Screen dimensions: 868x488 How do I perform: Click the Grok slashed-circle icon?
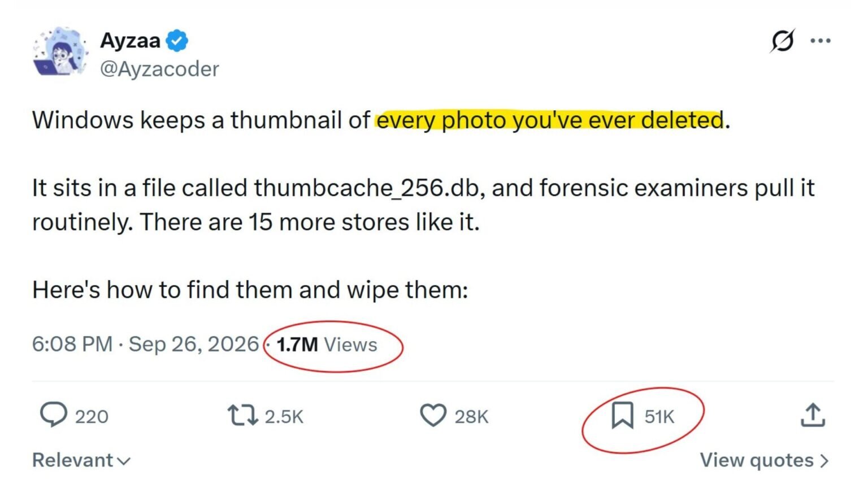(783, 41)
